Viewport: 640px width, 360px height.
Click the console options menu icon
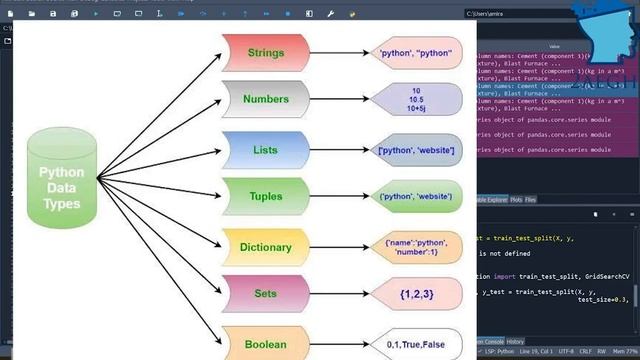[632, 214]
